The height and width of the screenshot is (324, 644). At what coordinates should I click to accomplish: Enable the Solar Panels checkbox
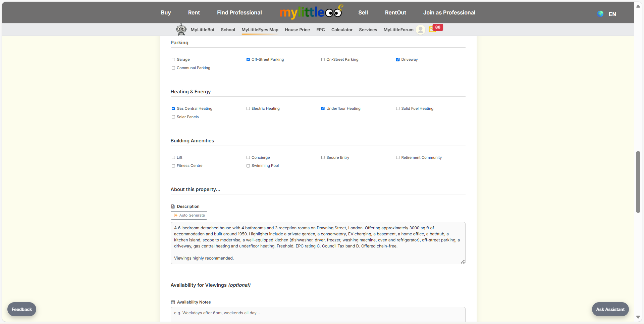click(173, 117)
